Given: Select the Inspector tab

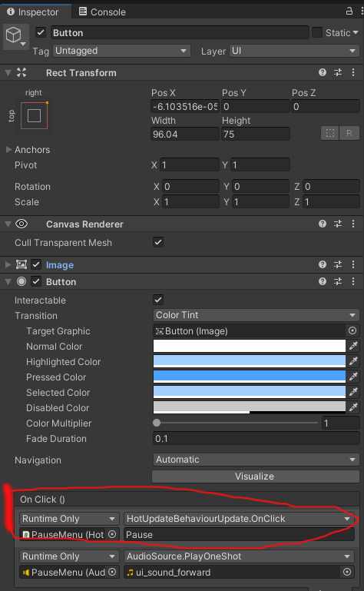Looking at the screenshot, I should coord(33,12).
